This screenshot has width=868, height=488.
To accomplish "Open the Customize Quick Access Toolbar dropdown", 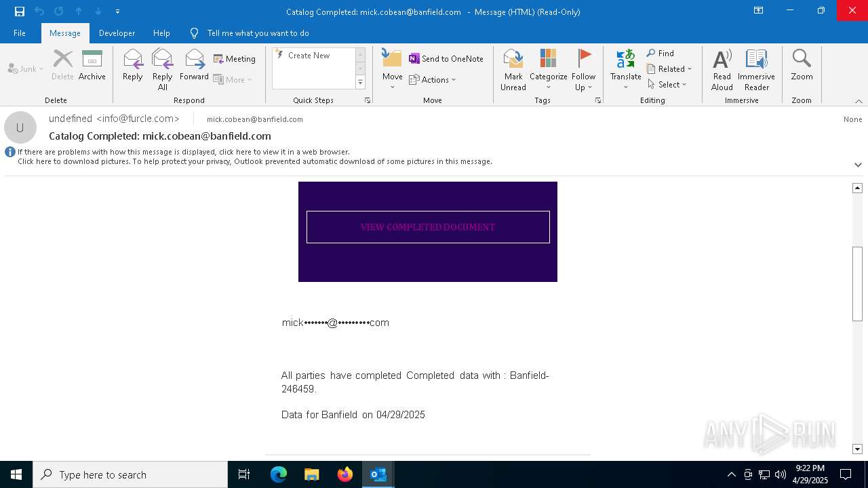I will pyautogui.click(x=117, y=12).
